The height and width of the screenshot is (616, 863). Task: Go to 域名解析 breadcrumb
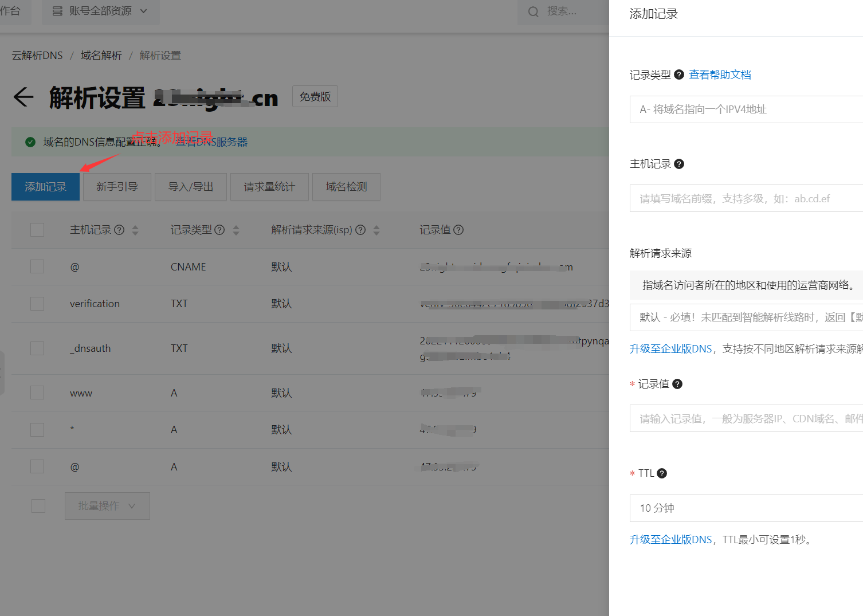pyautogui.click(x=101, y=56)
